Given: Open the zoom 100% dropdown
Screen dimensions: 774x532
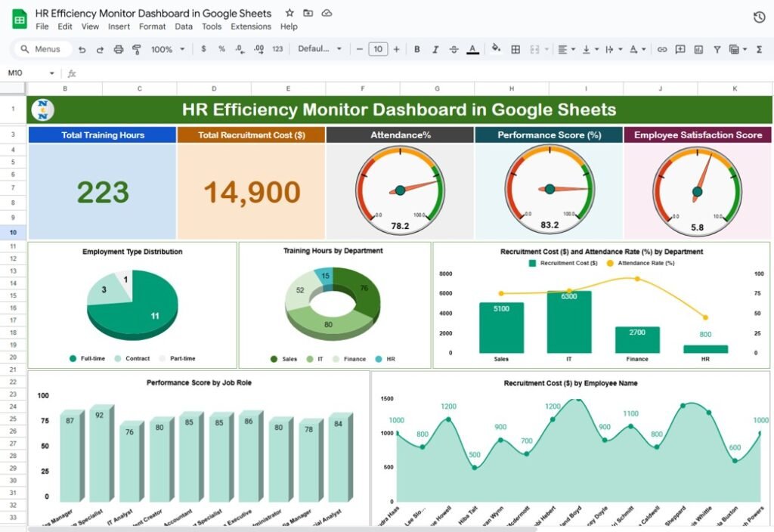Looking at the screenshot, I should tap(168, 49).
